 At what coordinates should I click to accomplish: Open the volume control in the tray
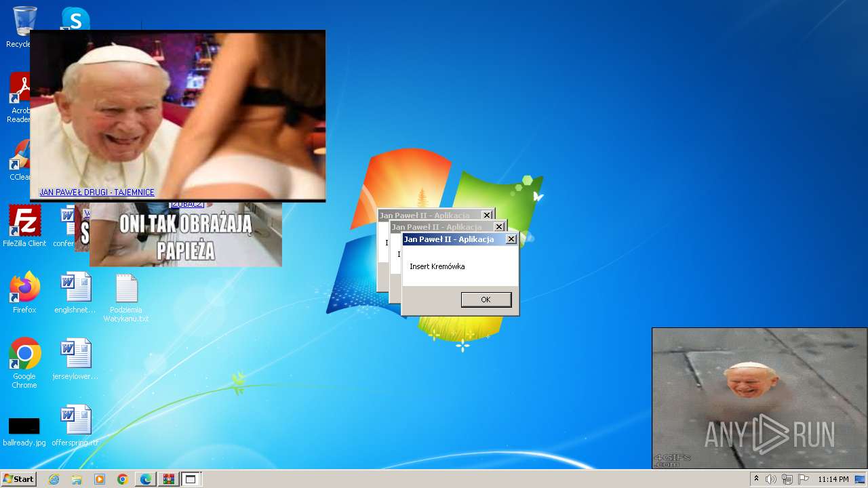click(x=771, y=479)
